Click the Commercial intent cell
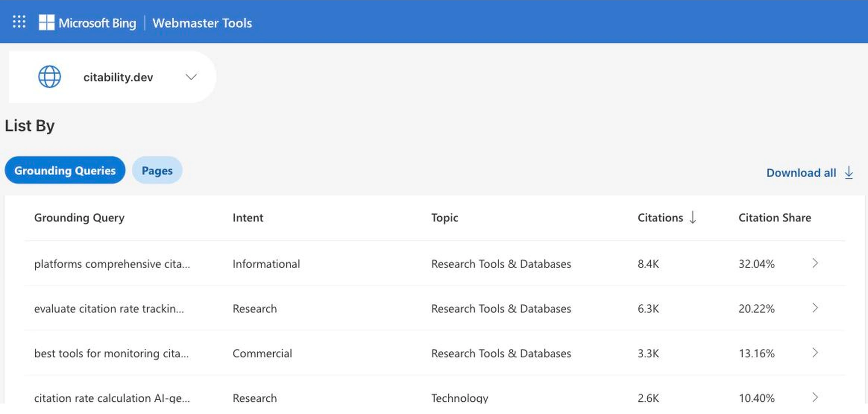Viewport: 868px width, 414px height. 262,353
